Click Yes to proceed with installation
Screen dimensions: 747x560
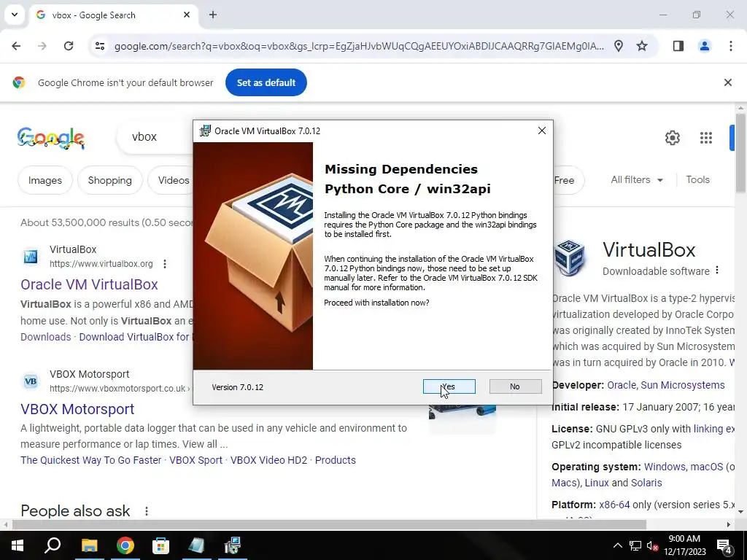click(449, 386)
